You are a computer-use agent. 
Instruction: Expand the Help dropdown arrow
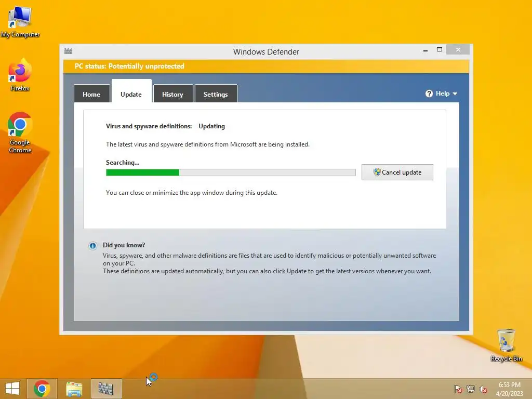(x=455, y=94)
